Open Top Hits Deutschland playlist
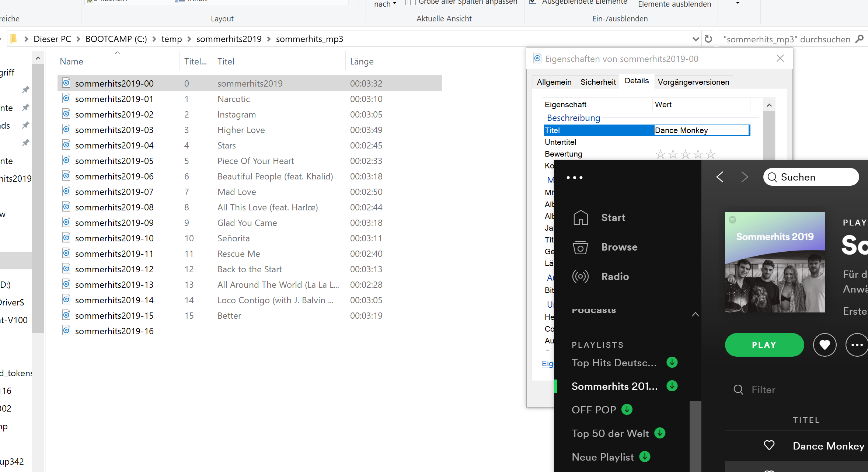868x472 pixels. 614,363
